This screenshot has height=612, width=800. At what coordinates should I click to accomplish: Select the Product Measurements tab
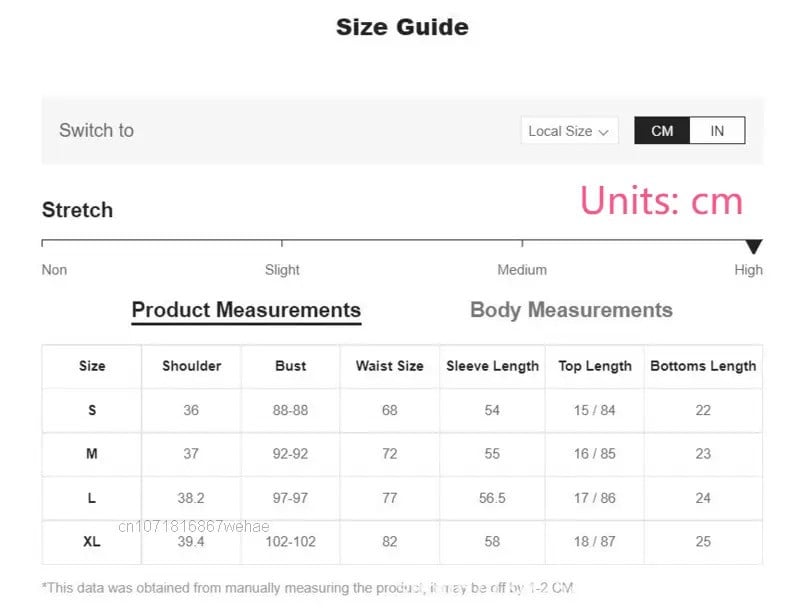coord(246,310)
